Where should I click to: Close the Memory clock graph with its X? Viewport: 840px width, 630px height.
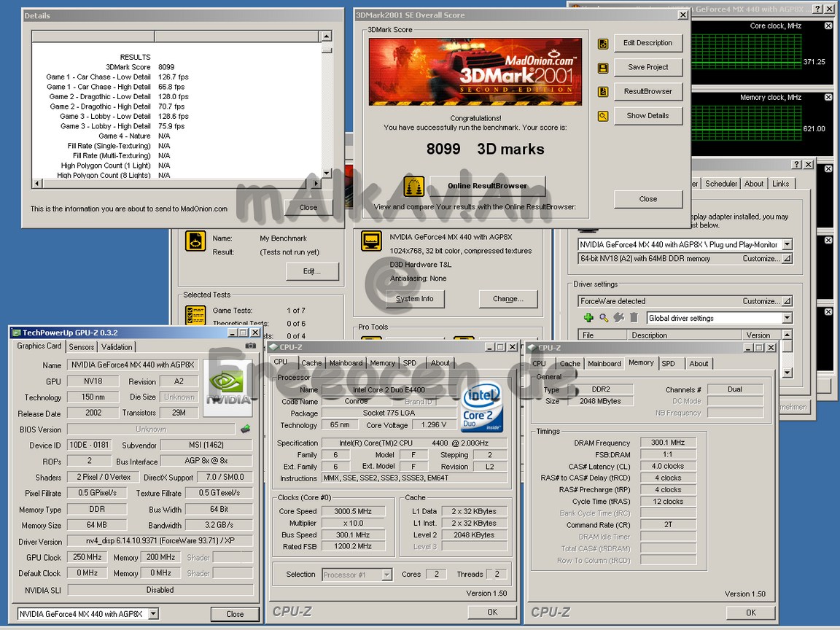coord(828,98)
